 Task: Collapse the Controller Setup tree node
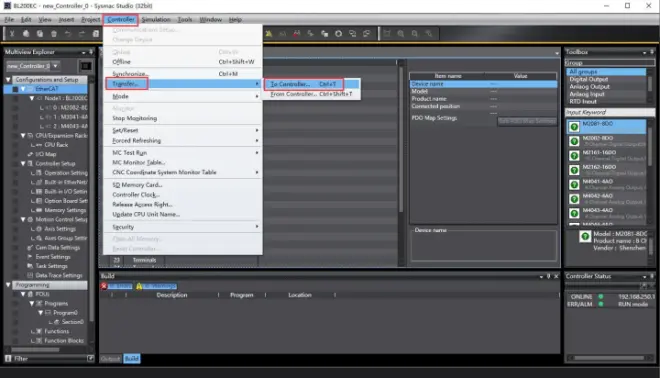(23, 163)
